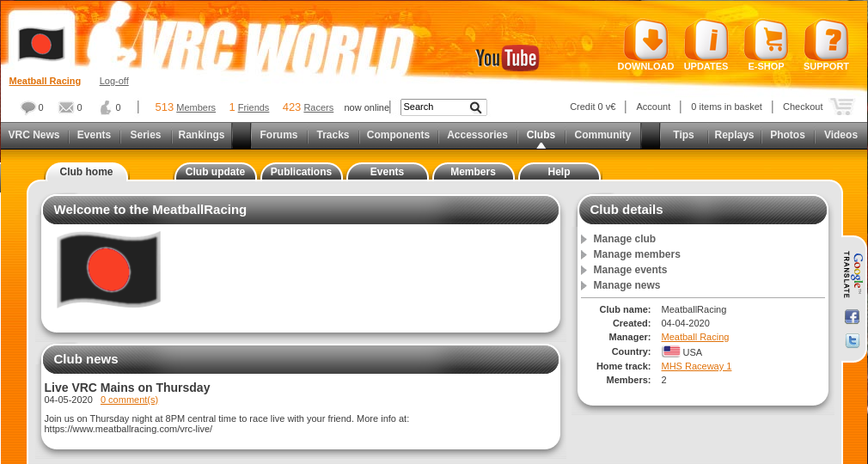Open 0 comment(s) link on news
868x464 pixels.
tap(129, 400)
